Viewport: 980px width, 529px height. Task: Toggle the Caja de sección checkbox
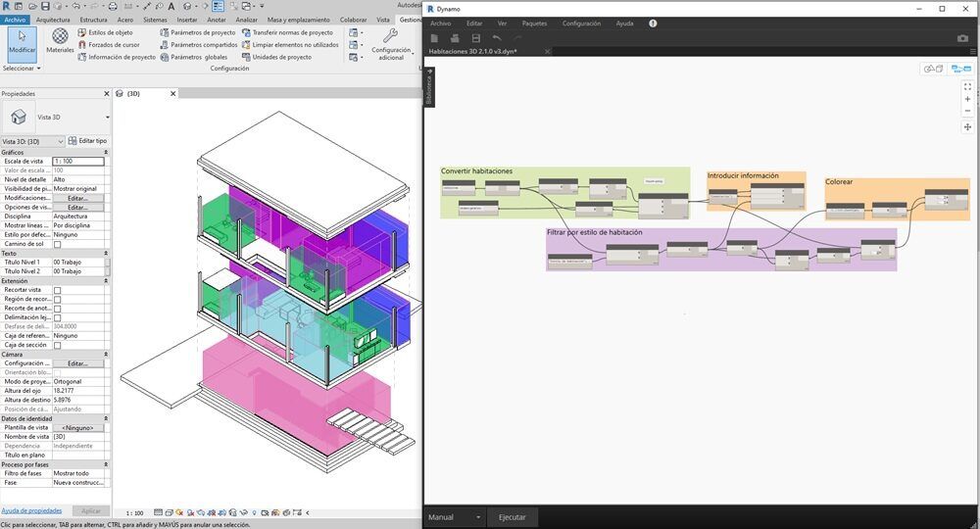pos(57,345)
